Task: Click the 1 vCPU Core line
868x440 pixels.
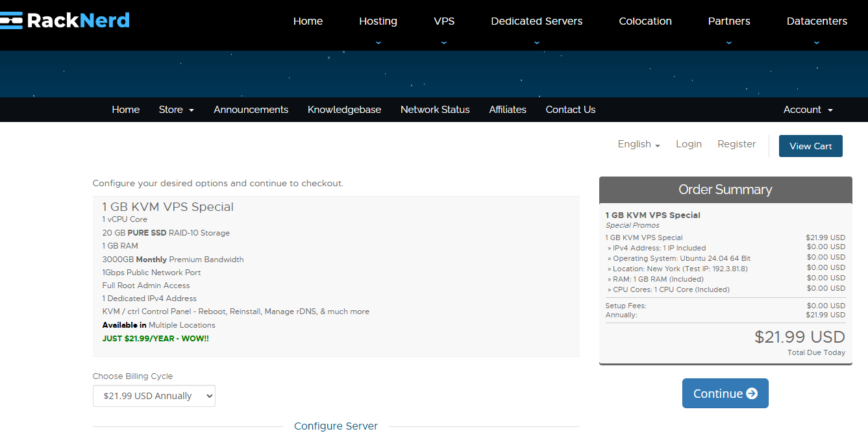Action: (125, 219)
